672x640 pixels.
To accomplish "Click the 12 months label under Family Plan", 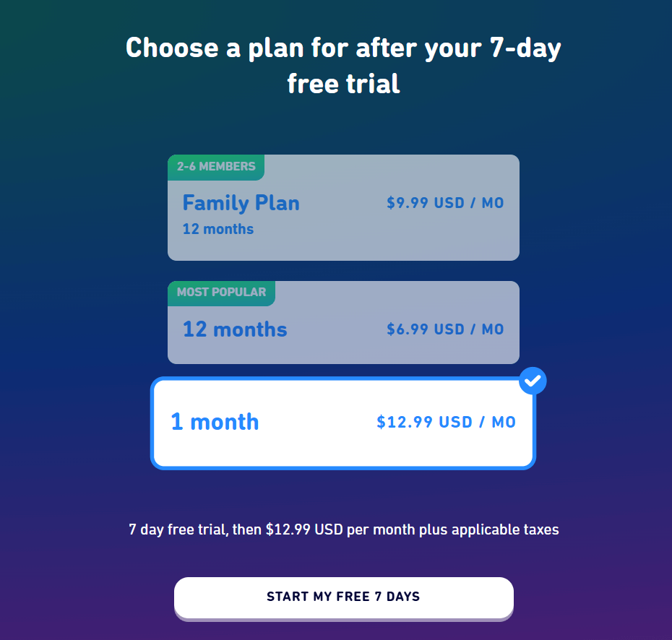I will coord(218,229).
